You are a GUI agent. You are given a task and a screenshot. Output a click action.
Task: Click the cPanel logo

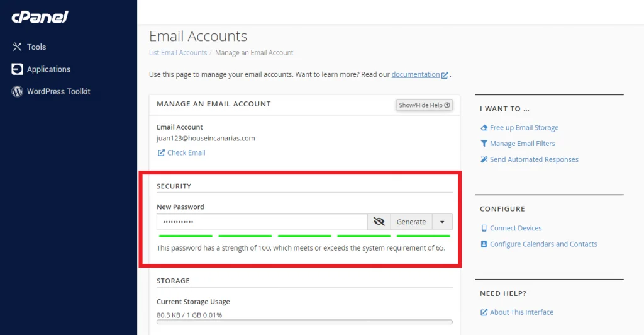point(40,16)
